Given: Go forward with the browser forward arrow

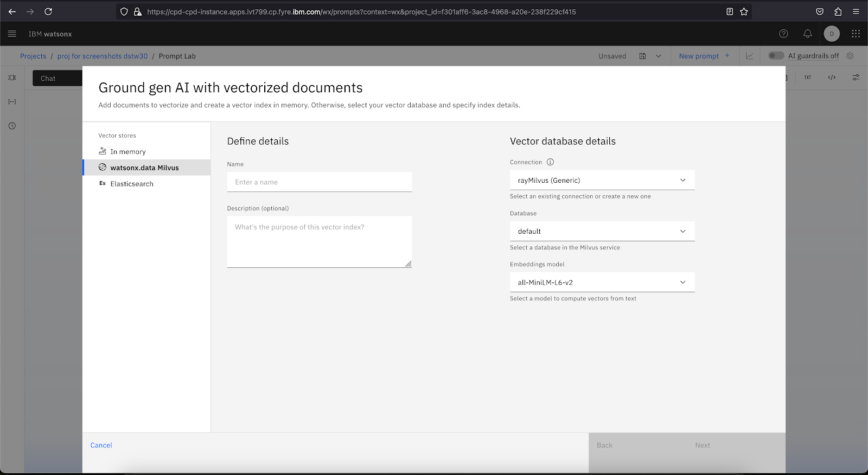Looking at the screenshot, I should [x=30, y=11].
